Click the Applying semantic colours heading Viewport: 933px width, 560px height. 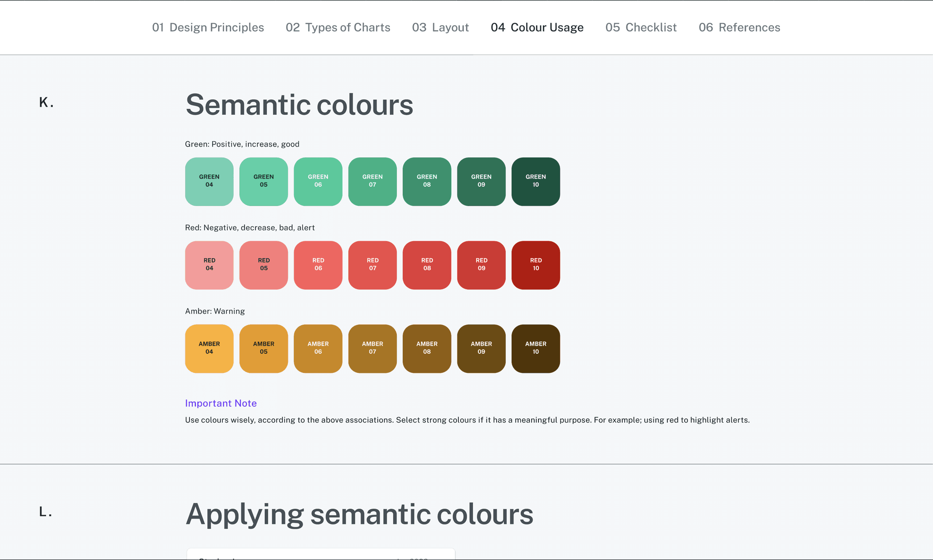coord(359,514)
